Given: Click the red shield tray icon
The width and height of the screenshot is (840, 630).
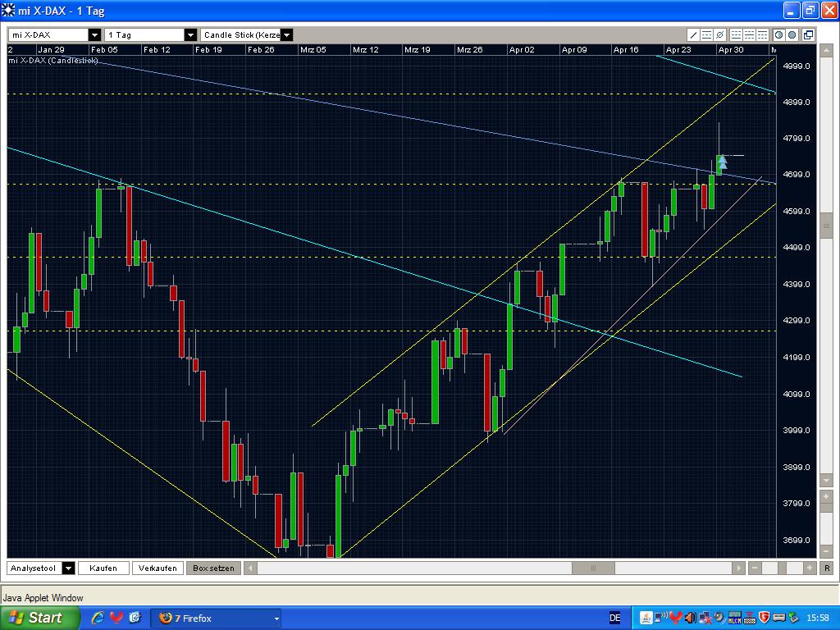Looking at the screenshot, I should pos(765,619).
